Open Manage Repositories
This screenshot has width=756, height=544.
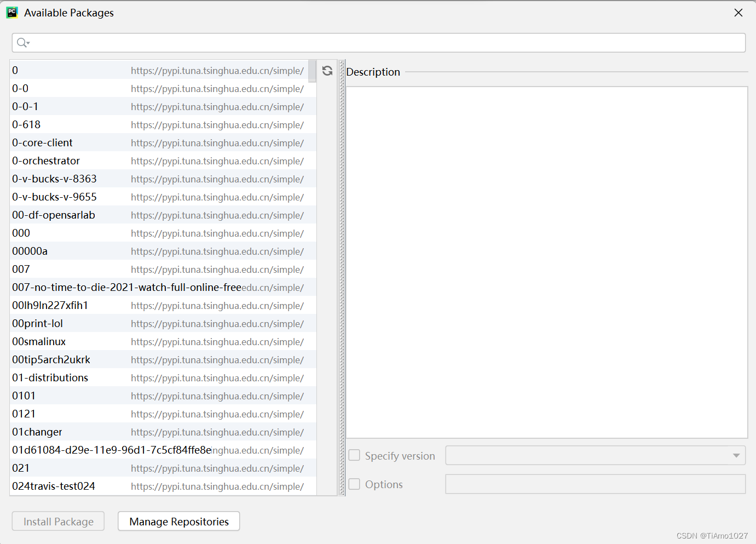pos(178,521)
